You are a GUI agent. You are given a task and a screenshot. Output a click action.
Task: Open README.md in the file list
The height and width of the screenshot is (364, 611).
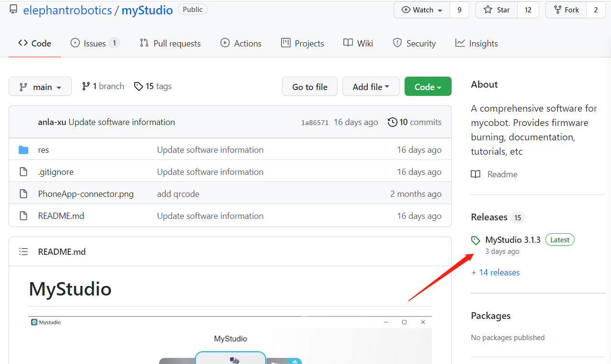coord(61,216)
